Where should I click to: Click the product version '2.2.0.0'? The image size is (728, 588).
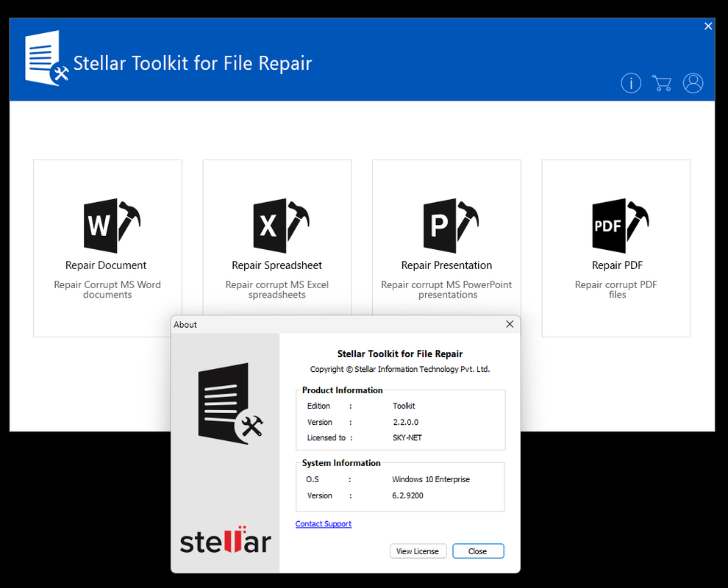[x=406, y=423]
